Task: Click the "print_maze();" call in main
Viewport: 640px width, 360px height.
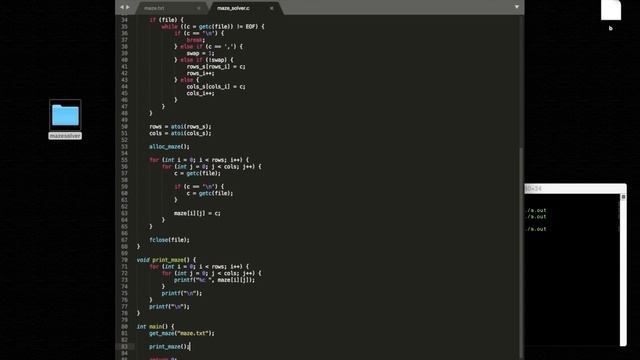Action: 169,347
